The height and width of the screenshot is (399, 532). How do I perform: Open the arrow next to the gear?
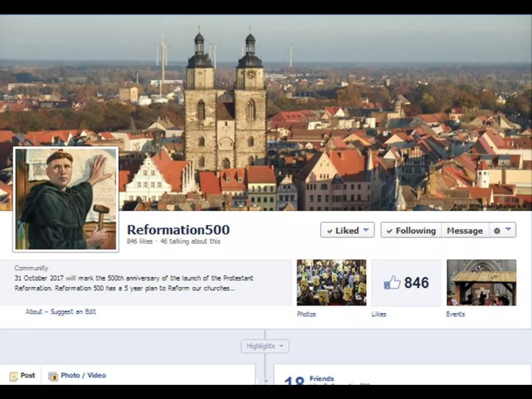click(508, 229)
